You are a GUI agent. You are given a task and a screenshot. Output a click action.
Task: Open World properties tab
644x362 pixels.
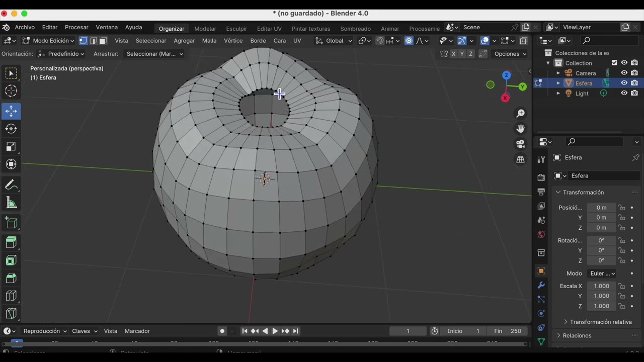[x=541, y=234]
